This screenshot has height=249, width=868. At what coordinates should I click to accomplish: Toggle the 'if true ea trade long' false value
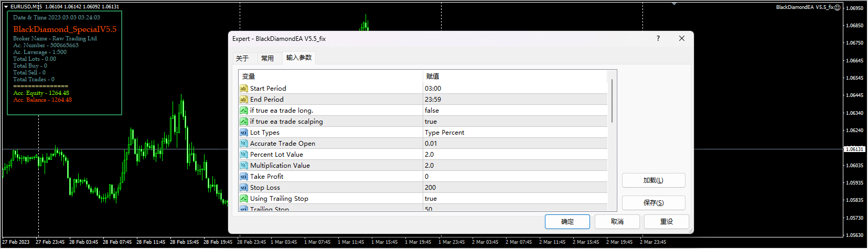[x=514, y=111]
